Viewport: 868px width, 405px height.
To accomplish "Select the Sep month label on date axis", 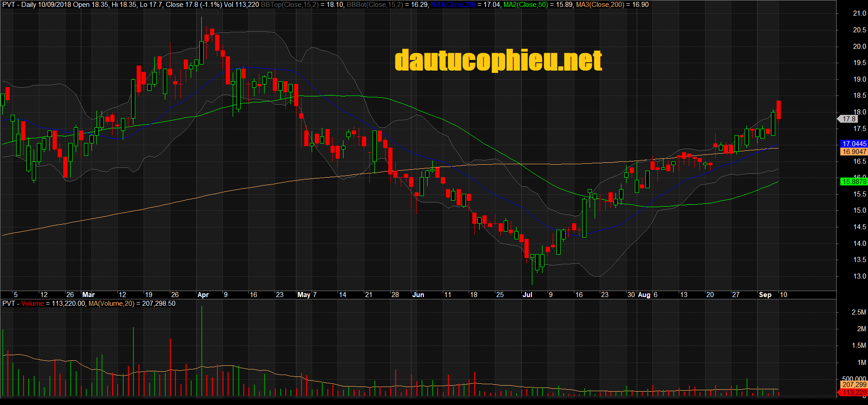I will [765, 295].
